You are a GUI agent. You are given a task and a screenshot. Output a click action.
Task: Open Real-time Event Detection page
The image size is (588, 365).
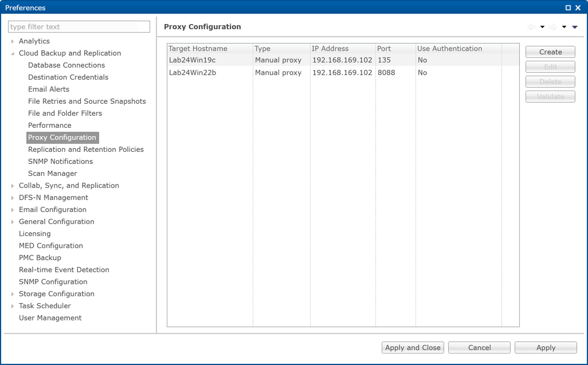[x=64, y=270]
